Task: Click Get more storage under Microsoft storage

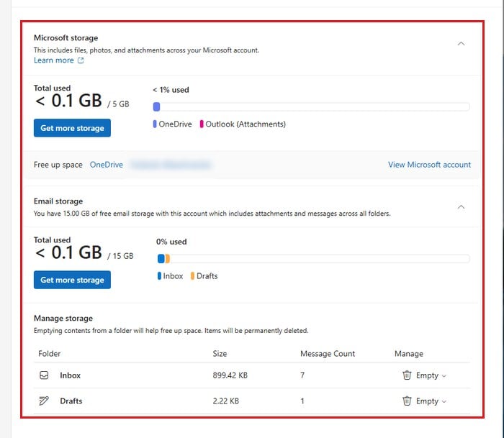Action: tap(72, 128)
